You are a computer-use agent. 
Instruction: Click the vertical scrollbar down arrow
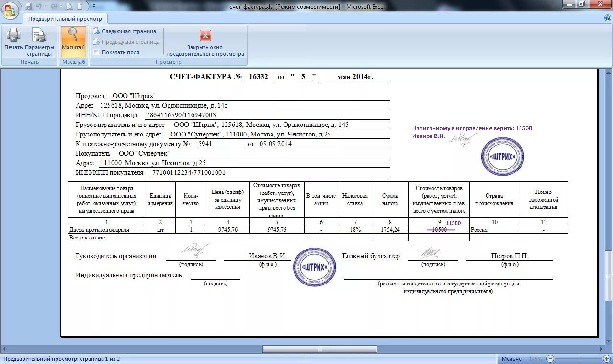coord(609,341)
